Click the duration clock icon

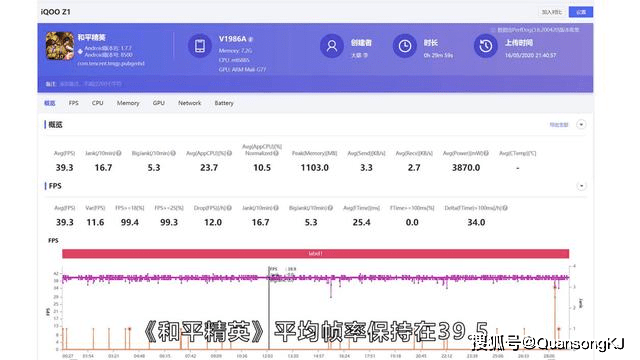(404, 46)
